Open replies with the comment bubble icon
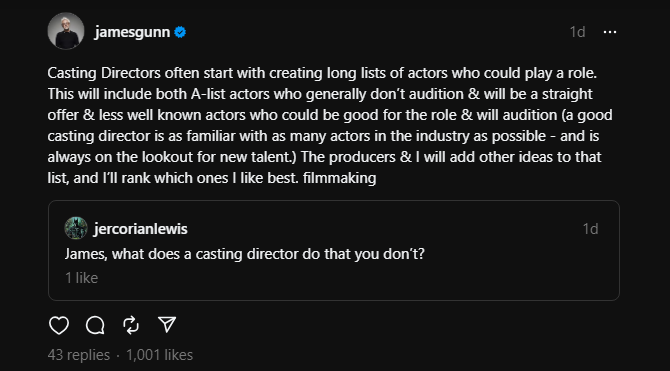 pos(95,325)
